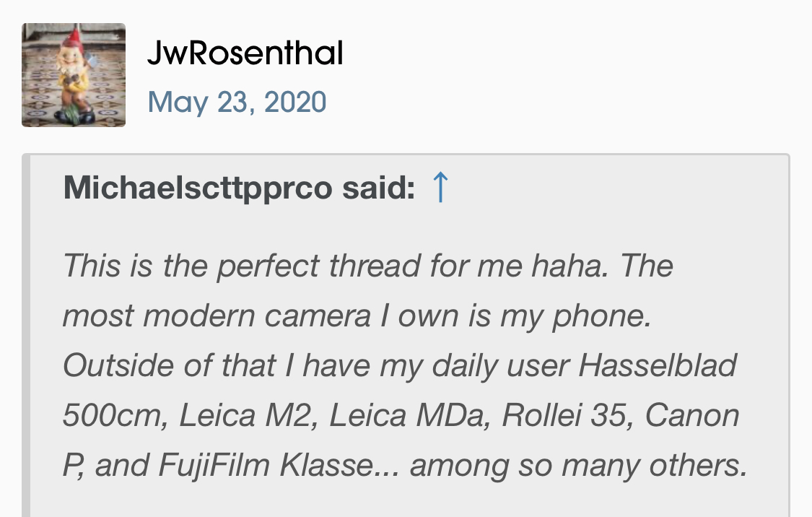The width and height of the screenshot is (812, 517).
Task: Click "most modern camera" in the quote
Action: point(216,316)
